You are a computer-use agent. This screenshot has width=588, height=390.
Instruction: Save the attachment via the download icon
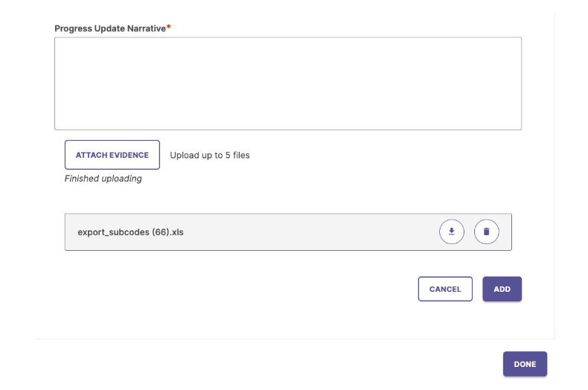(452, 231)
